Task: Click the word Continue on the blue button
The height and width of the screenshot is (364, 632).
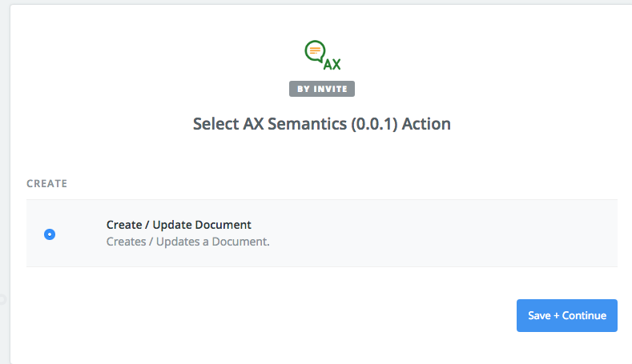Action: [x=584, y=315]
